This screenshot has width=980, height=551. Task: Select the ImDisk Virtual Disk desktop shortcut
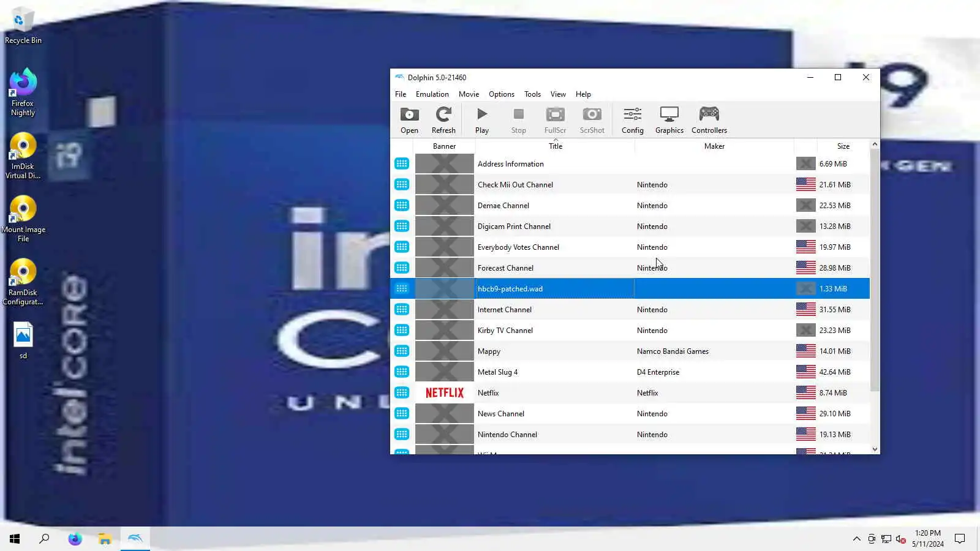(23, 156)
